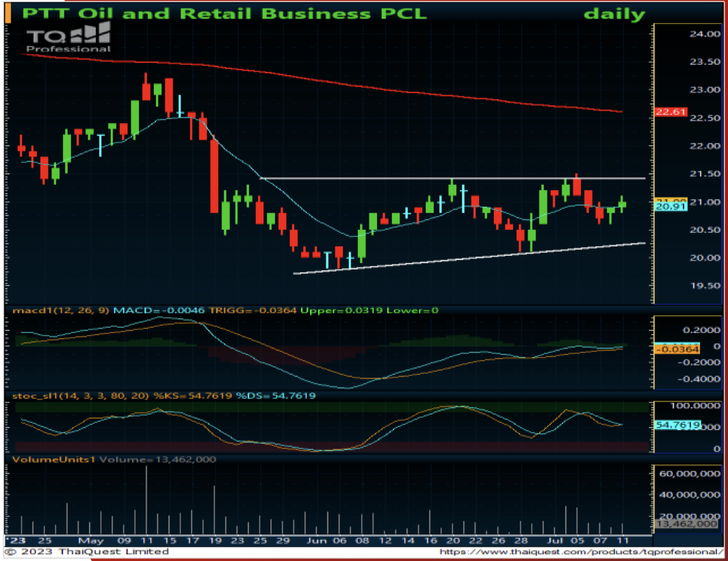Viewport: 728px width, 561px height.
Task: Click the %DS=54.7619 readout
Action: coord(276,395)
